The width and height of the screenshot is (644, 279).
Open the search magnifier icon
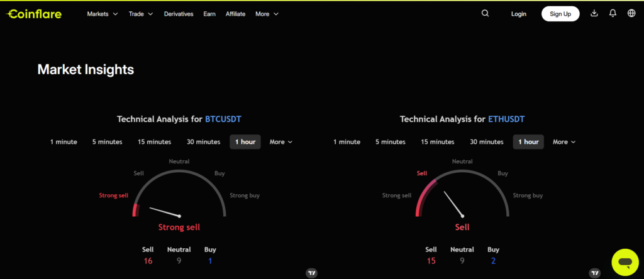coord(485,13)
